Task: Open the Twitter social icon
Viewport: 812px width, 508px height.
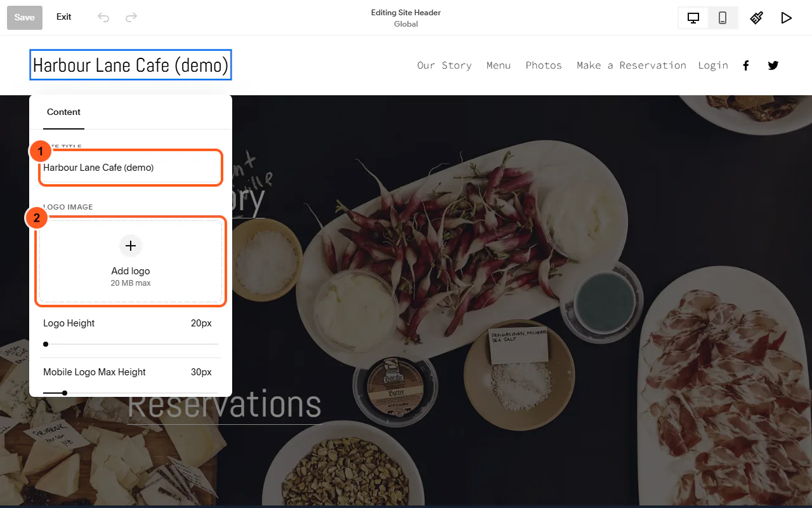Action: click(773, 65)
